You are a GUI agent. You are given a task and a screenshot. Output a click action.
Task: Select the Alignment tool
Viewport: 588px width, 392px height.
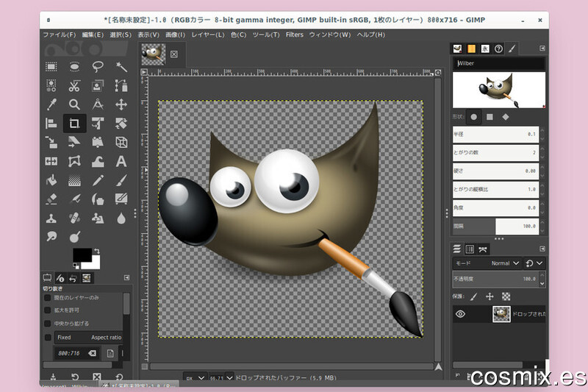pyautogui.click(x=51, y=124)
